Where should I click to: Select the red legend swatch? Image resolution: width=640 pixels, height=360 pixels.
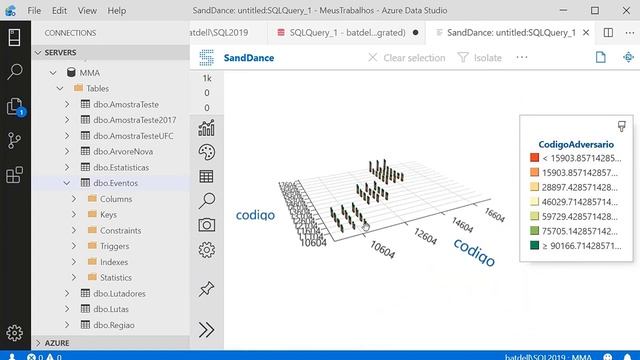[x=534, y=158]
